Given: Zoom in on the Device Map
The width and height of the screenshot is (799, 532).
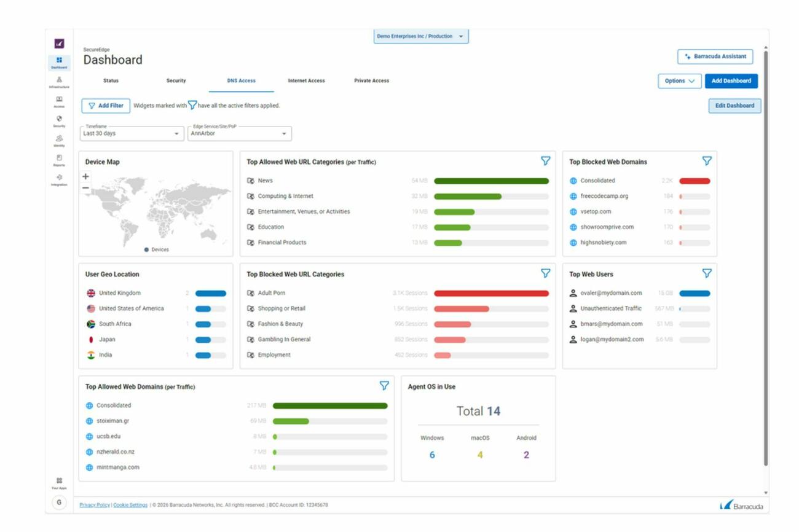Looking at the screenshot, I should (x=85, y=176).
